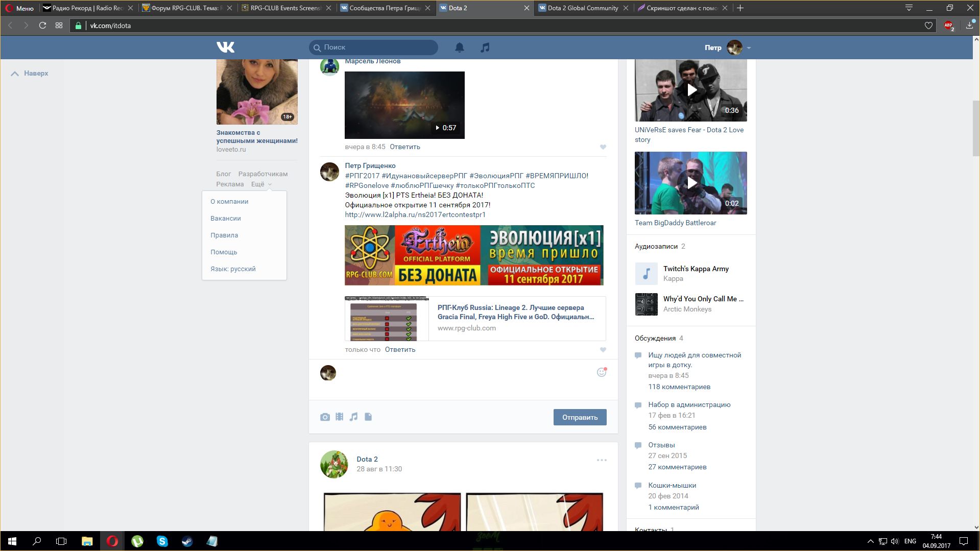Switch to Dota 2 Global Community tab
The image size is (980, 551).
582,8
